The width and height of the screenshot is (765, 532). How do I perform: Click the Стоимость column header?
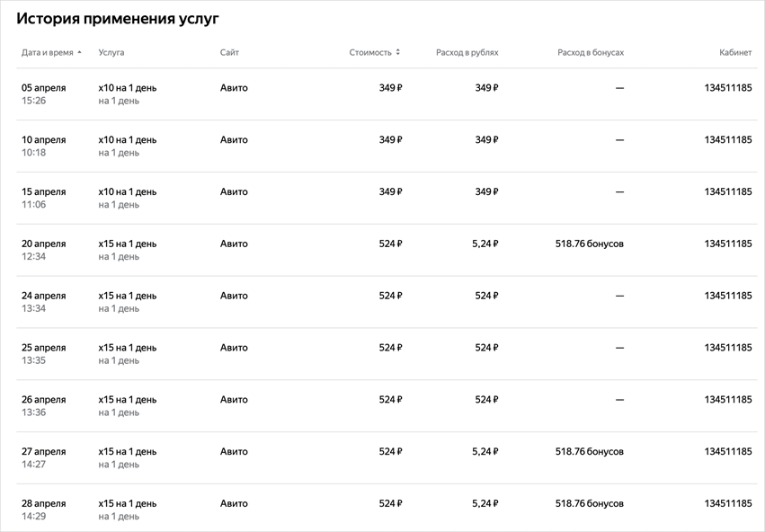tap(370, 53)
